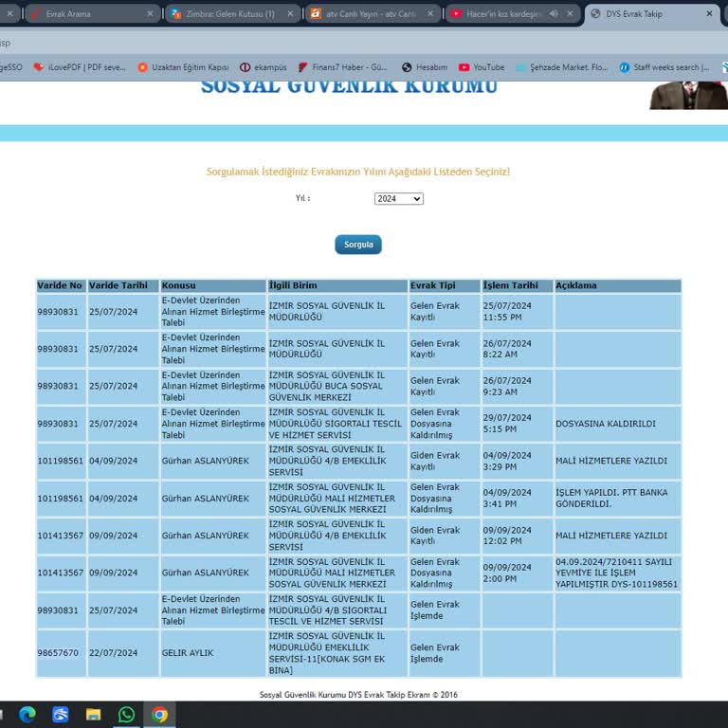Click the 22/07/2024 Varide Tarihi cell

[x=123, y=653]
